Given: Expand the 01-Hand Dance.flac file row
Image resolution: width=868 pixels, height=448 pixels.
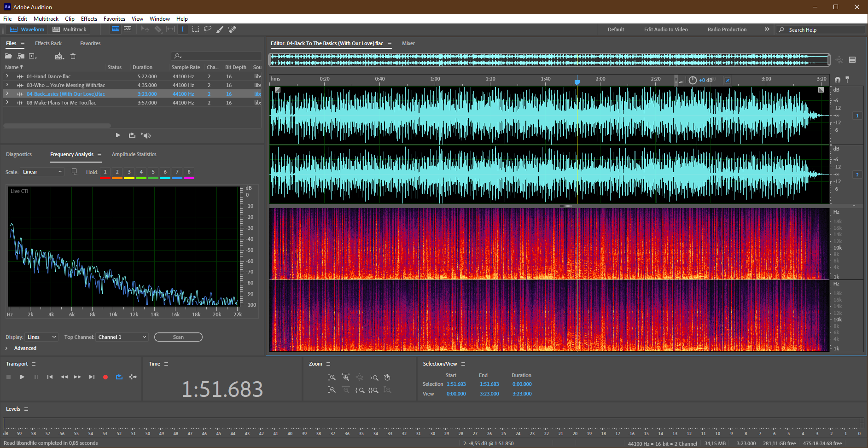Looking at the screenshot, I should click(x=7, y=76).
